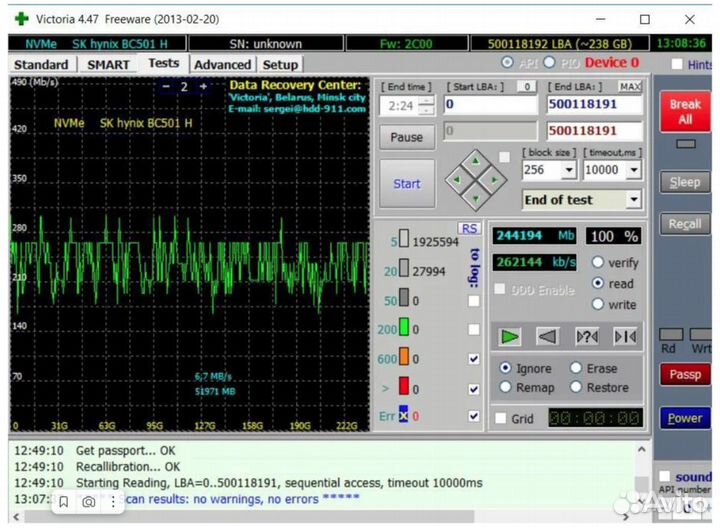Screen dimensions: 720x528
Task: Click the random seek test icon
Action: 586,337
